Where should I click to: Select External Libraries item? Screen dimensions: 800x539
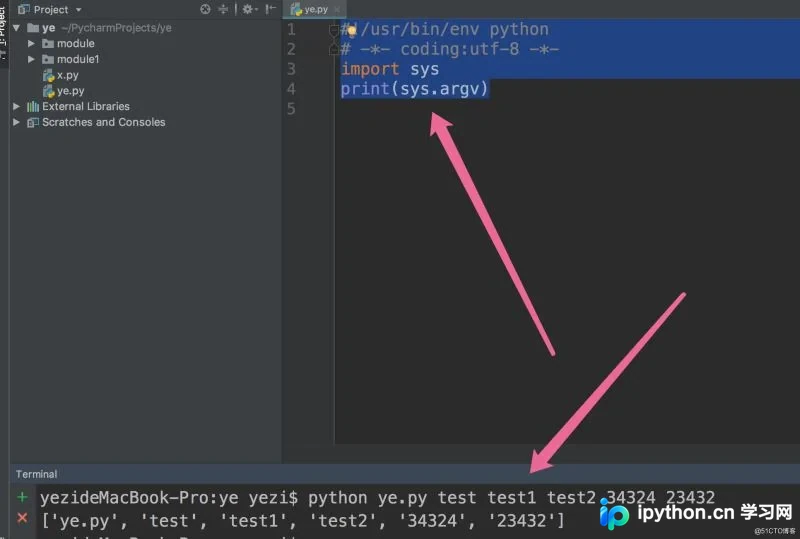pyautogui.click(x=78, y=106)
